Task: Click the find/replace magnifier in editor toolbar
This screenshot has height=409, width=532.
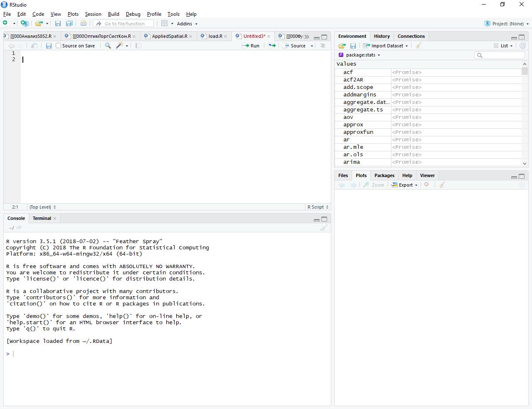Action: (x=108, y=46)
